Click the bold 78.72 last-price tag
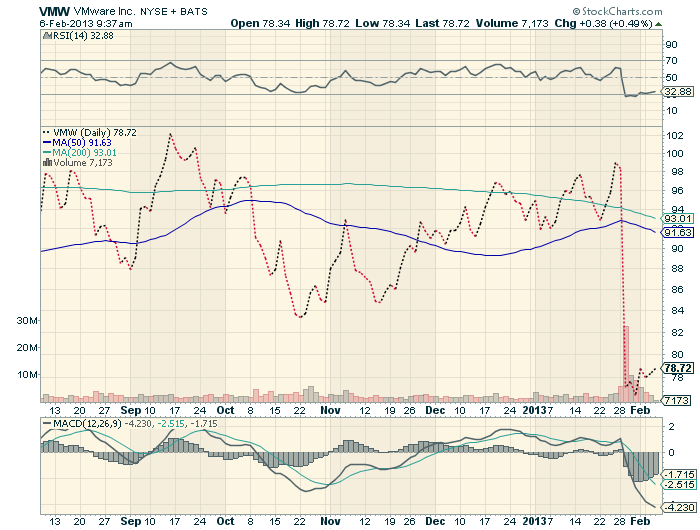Image resolution: width=700 pixels, height=530 pixels. (x=678, y=368)
